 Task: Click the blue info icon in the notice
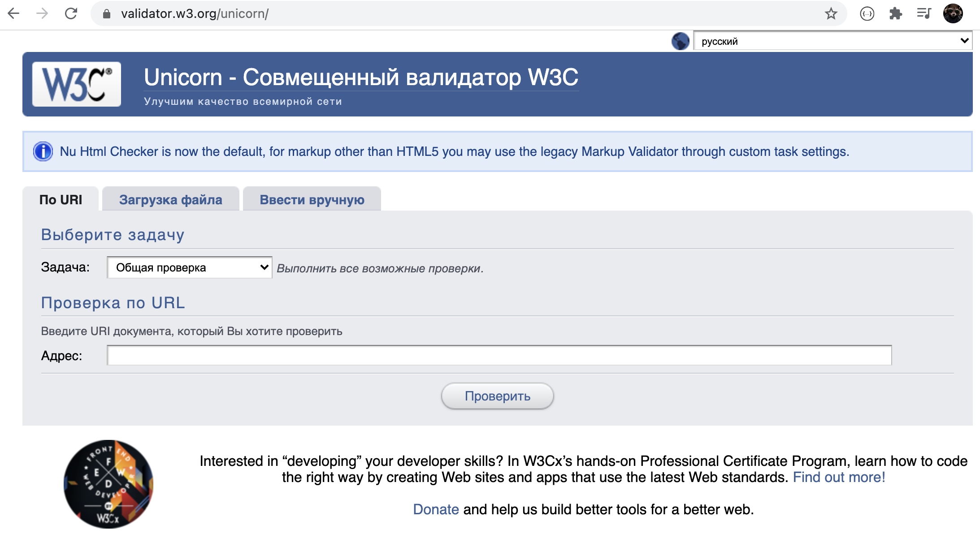(43, 151)
